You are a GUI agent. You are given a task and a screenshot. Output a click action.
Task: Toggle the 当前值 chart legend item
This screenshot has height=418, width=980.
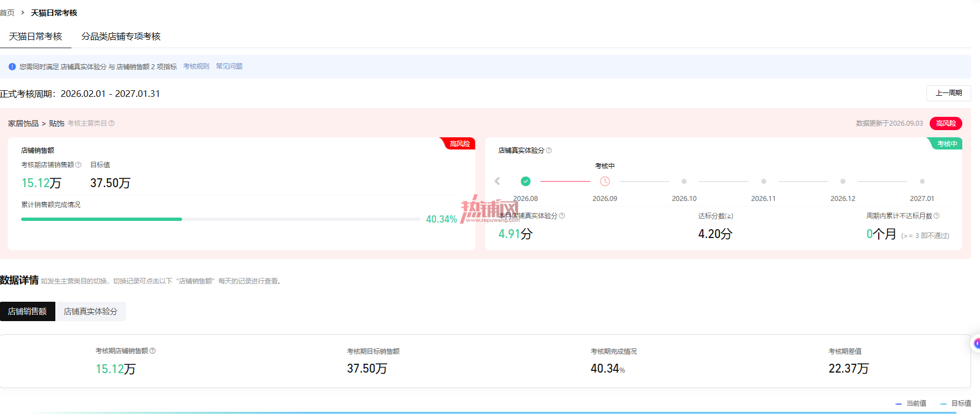pyautogui.click(x=911, y=404)
